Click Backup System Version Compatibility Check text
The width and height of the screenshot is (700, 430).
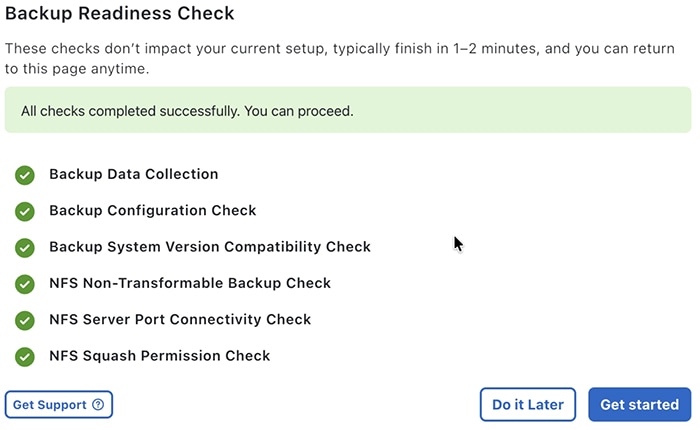coord(209,247)
